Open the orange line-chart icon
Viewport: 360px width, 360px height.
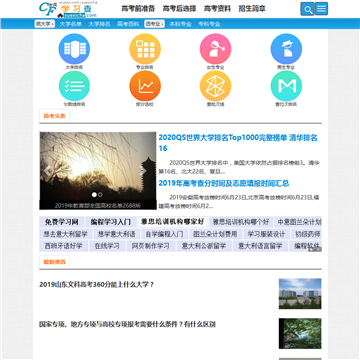tap(145, 86)
